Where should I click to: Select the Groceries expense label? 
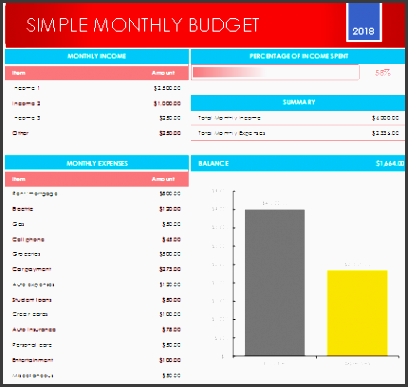(x=26, y=254)
